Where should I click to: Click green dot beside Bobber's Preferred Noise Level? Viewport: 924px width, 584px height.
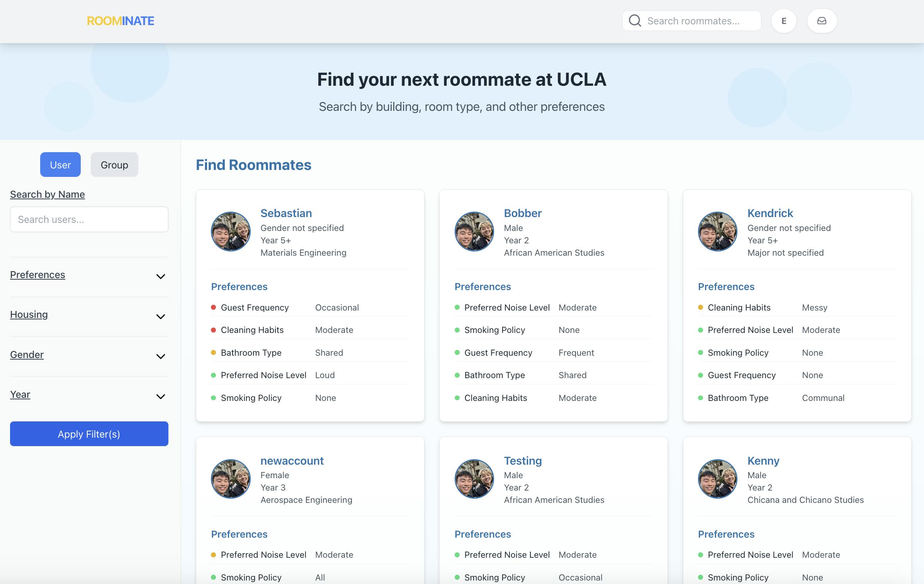[457, 307]
